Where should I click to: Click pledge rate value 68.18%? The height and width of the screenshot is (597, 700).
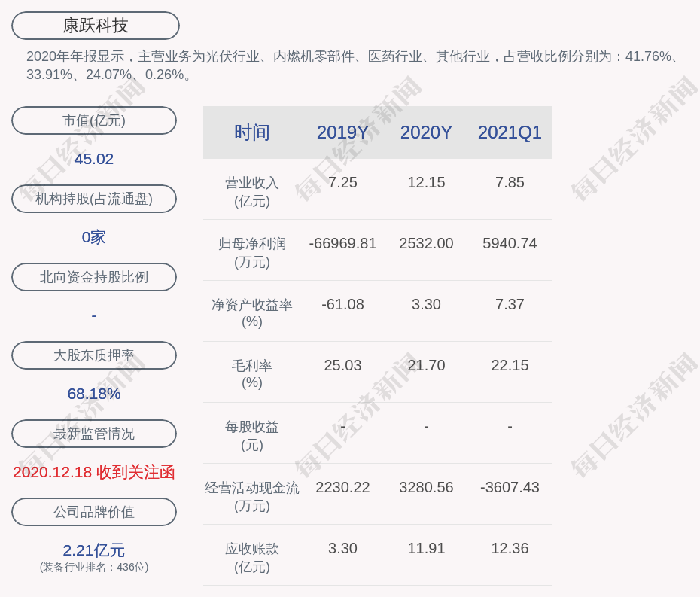click(x=94, y=394)
